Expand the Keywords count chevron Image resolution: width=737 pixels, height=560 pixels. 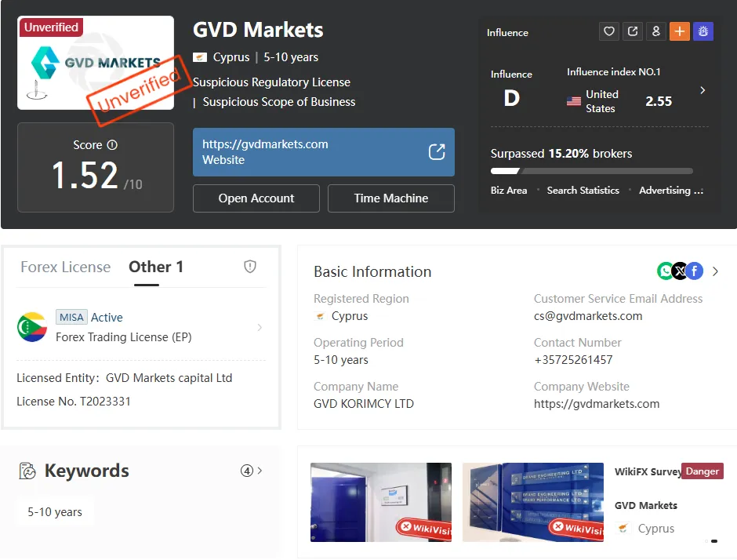[x=260, y=470]
